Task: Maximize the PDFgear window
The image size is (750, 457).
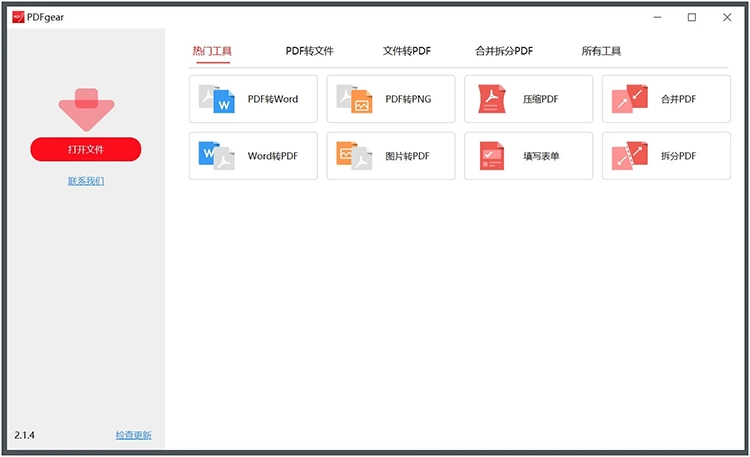Action: (x=692, y=17)
